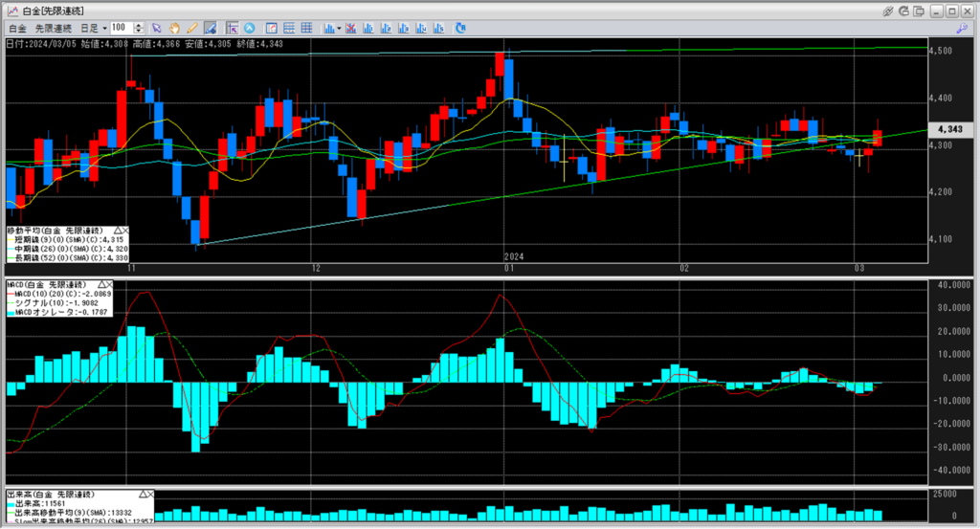Click the 02 month label on time axis

[x=684, y=269]
